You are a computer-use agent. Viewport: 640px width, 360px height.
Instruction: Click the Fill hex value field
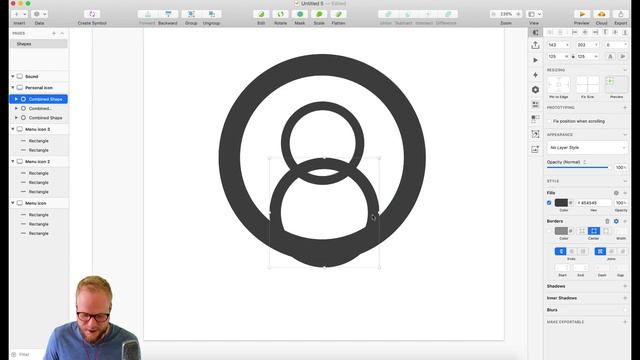(x=593, y=203)
